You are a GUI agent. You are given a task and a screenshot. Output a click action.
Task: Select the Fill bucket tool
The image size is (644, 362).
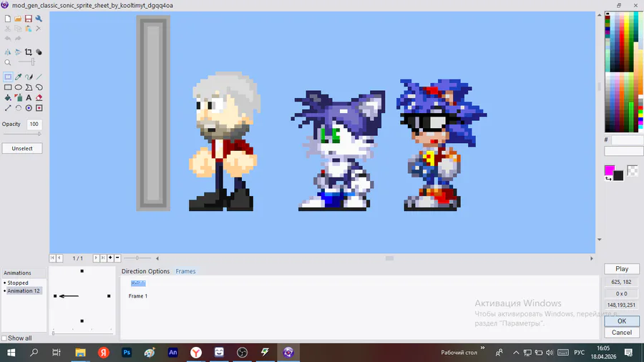point(8,98)
